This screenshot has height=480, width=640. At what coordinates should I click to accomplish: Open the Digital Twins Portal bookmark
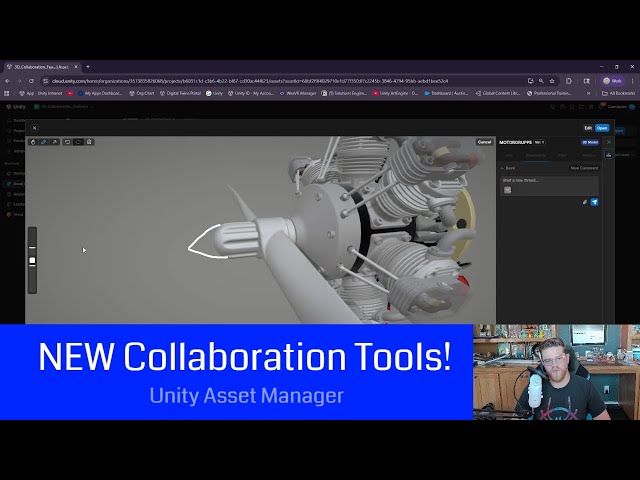click(x=180, y=93)
